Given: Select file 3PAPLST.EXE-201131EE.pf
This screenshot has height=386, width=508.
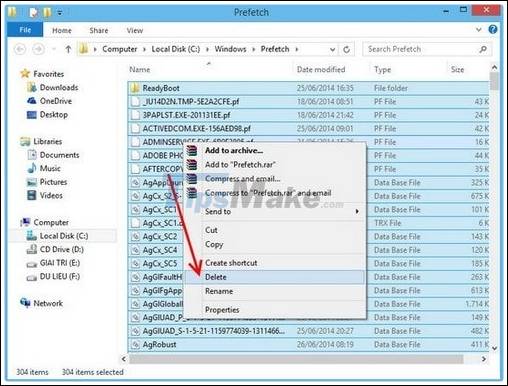Looking at the screenshot, I should tap(186, 115).
